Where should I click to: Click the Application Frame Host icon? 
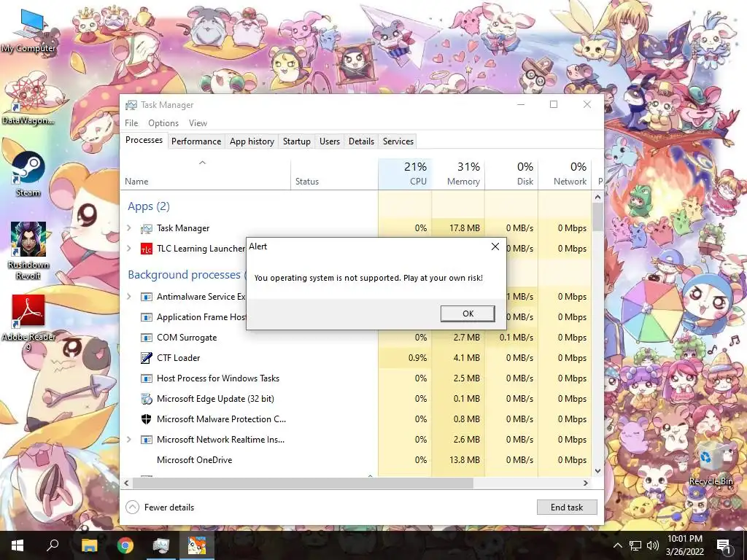click(146, 317)
